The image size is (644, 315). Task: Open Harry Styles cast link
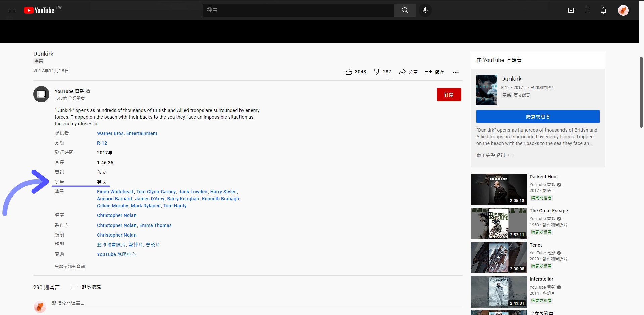(223, 192)
